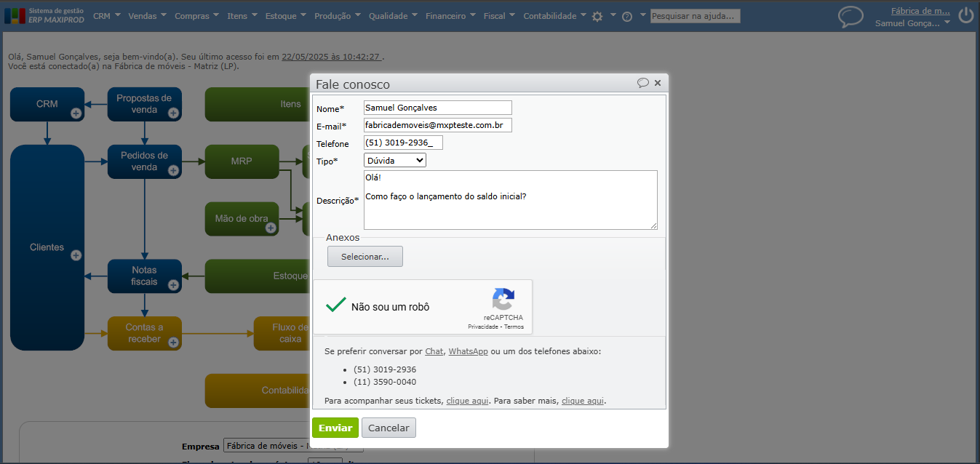
Task: Open the Contabilidade menu
Action: pos(554,16)
